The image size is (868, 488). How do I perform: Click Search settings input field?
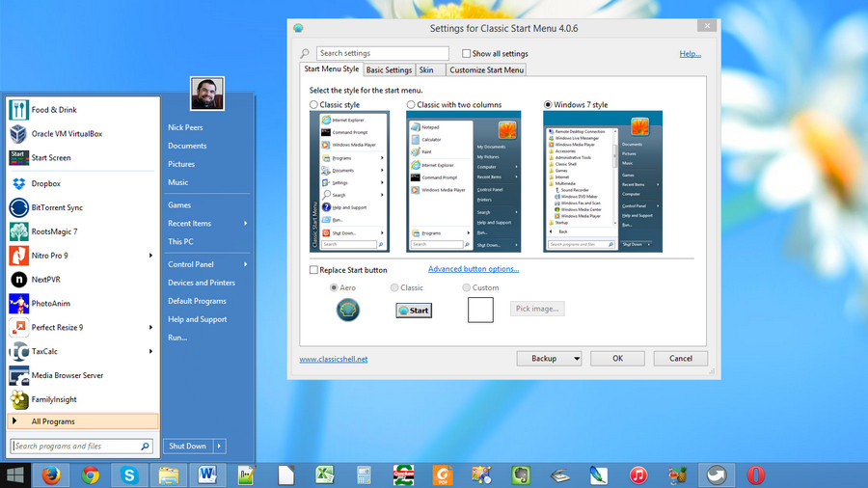tap(383, 53)
